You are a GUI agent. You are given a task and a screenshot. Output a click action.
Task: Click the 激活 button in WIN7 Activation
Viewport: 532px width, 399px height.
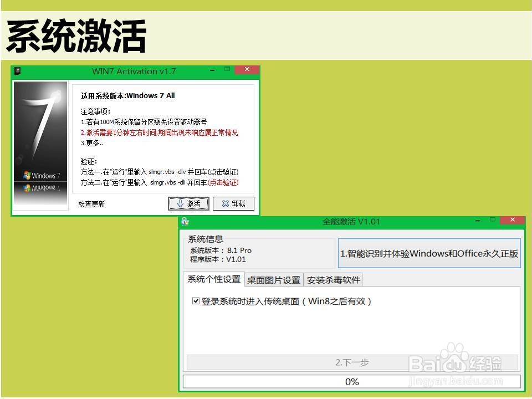(188, 203)
